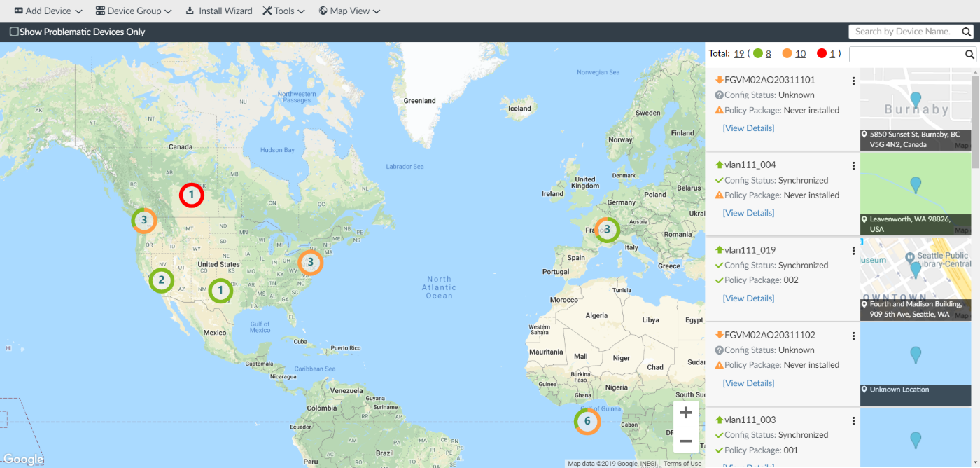View Details of vlan111_019
The width and height of the screenshot is (980, 468).
748,298
